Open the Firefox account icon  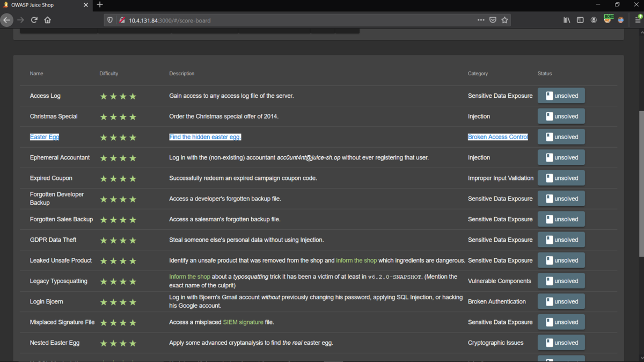(594, 20)
